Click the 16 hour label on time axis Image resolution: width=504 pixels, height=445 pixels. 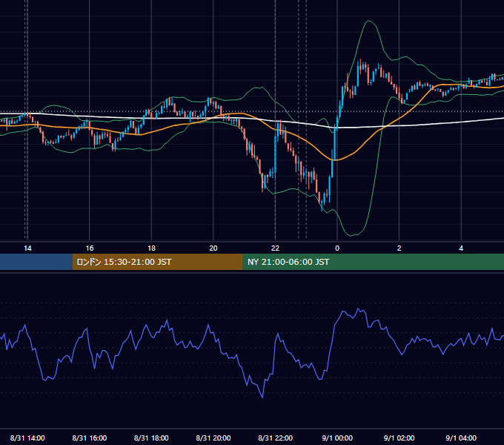(90, 248)
